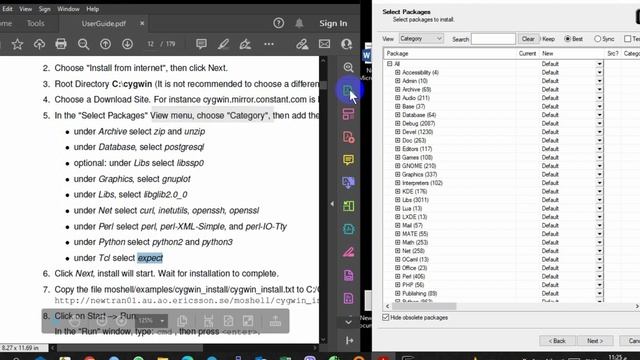Click the Next > button in setup

pos(595,341)
